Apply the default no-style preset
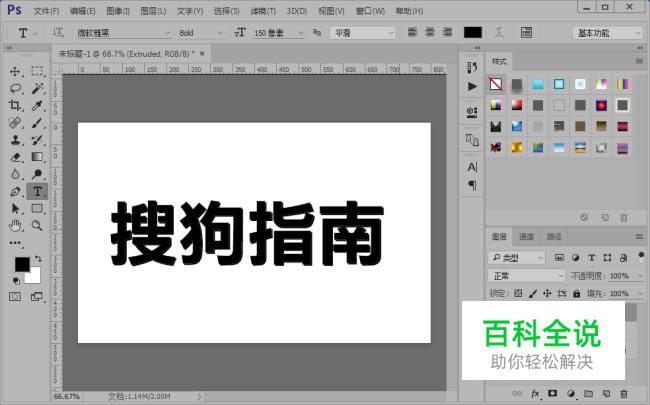The image size is (650, 405). 496,84
